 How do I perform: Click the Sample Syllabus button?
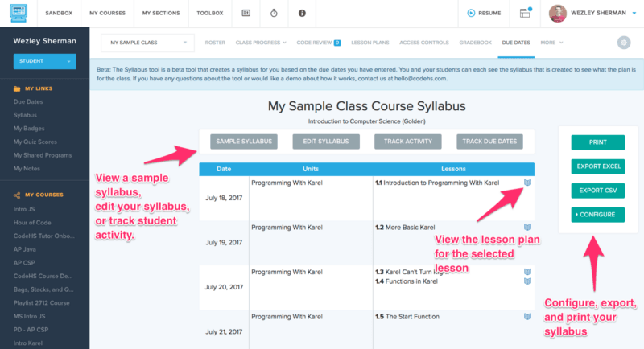click(244, 142)
